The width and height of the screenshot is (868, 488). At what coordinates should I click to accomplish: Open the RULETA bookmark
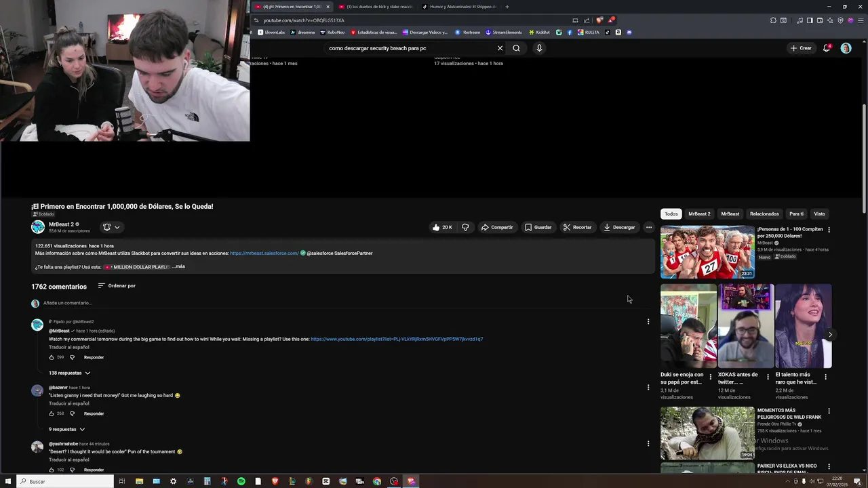(589, 32)
